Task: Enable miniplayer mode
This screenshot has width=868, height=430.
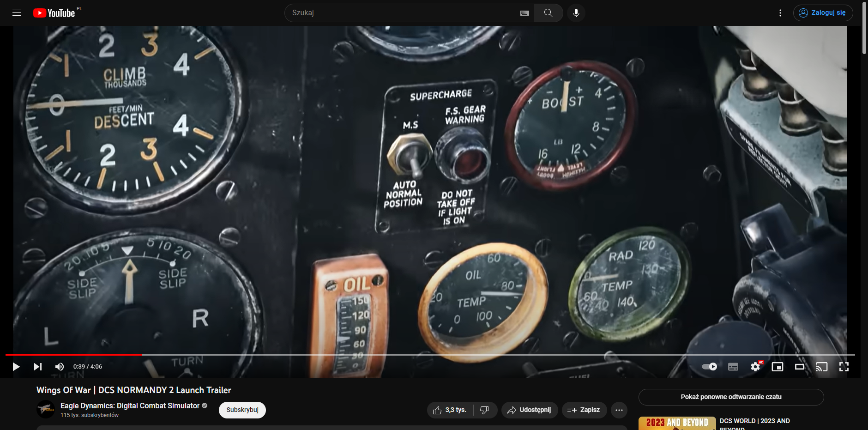Action: (x=778, y=367)
